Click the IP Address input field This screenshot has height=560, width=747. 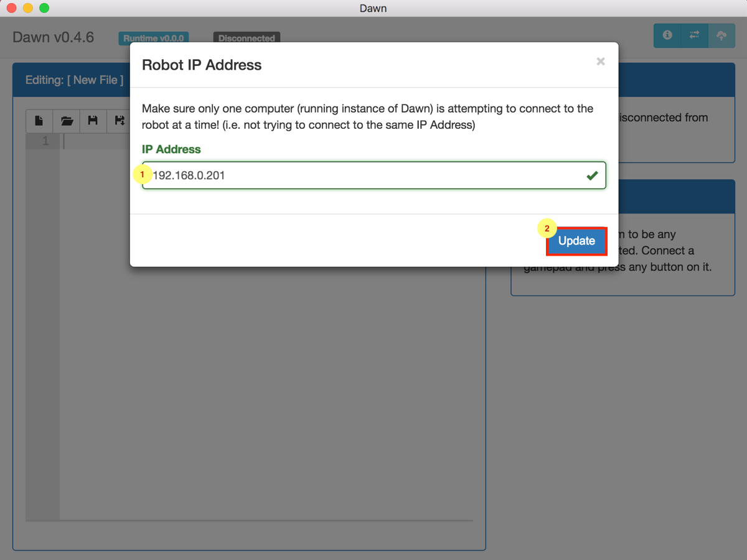click(x=374, y=175)
